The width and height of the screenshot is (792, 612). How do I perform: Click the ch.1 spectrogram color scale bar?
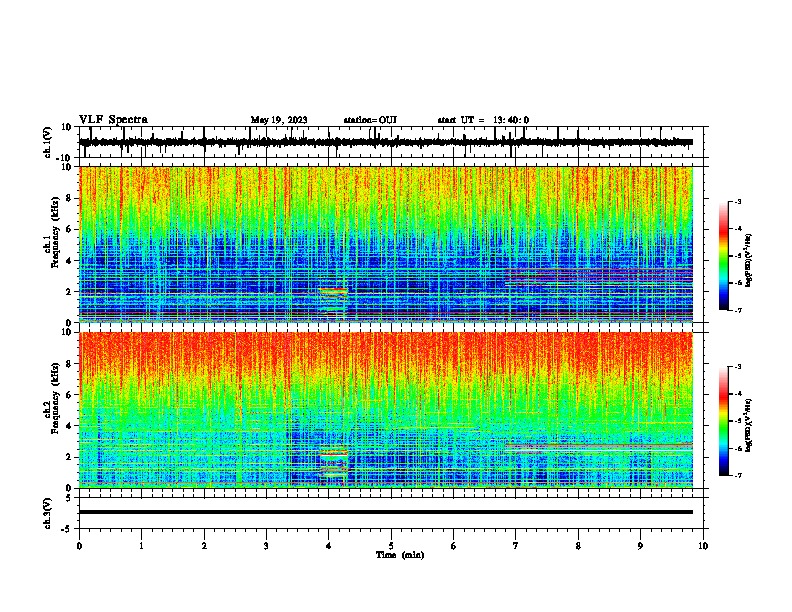click(724, 256)
